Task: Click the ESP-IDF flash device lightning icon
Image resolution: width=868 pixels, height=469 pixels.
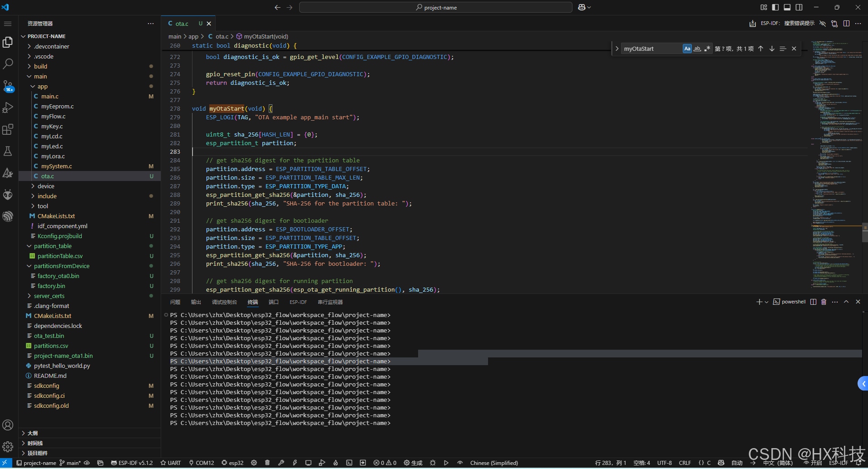Action: pyautogui.click(x=295, y=463)
